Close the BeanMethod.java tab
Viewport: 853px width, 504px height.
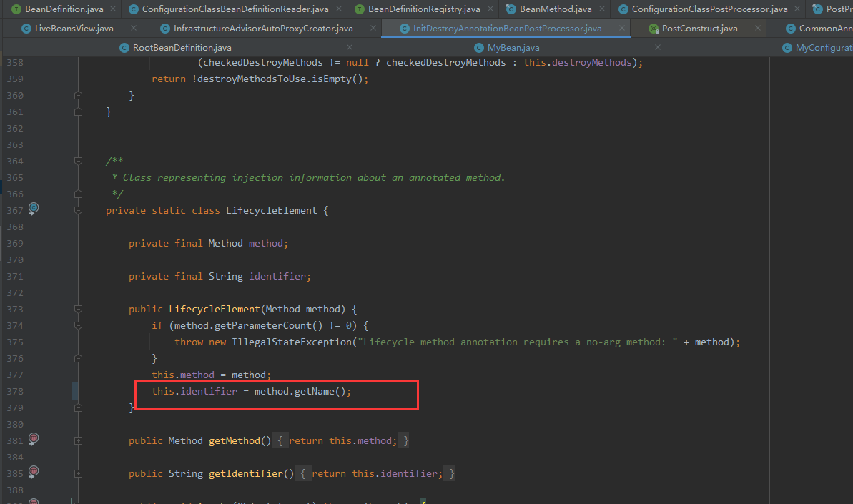(601, 9)
